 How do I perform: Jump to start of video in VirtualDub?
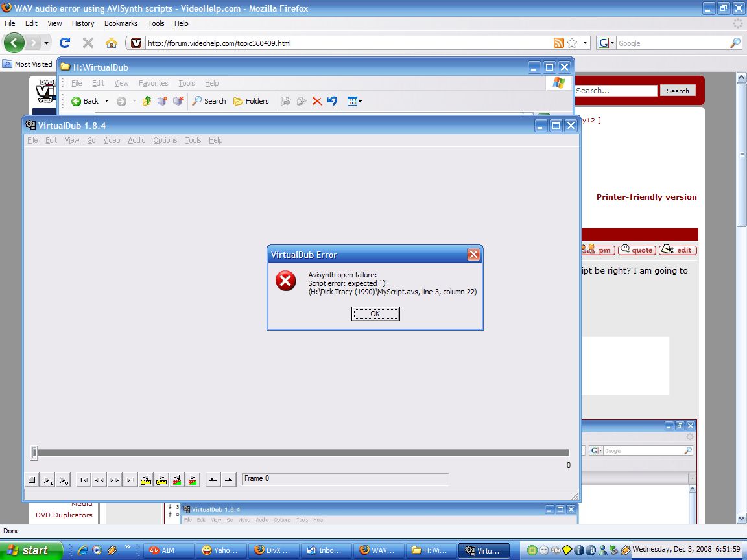[x=84, y=480]
